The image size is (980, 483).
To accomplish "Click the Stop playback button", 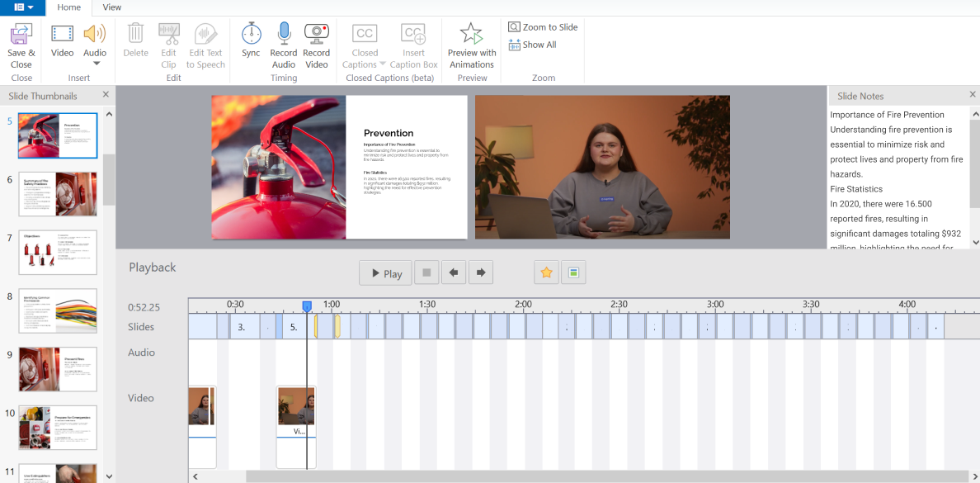I will [x=426, y=272].
